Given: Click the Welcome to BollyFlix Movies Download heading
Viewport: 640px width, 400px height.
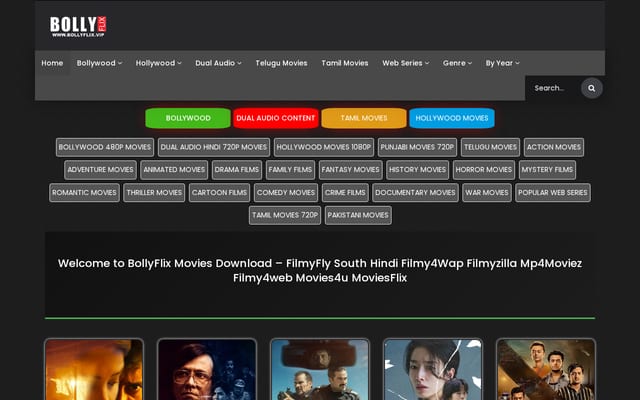Looking at the screenshot, I should coord(320,270).
